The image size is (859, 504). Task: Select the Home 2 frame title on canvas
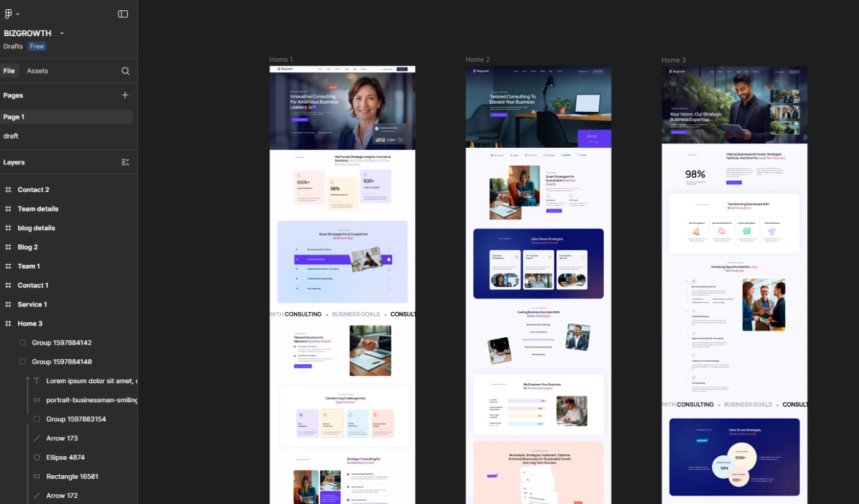click(x=477, y=59)
